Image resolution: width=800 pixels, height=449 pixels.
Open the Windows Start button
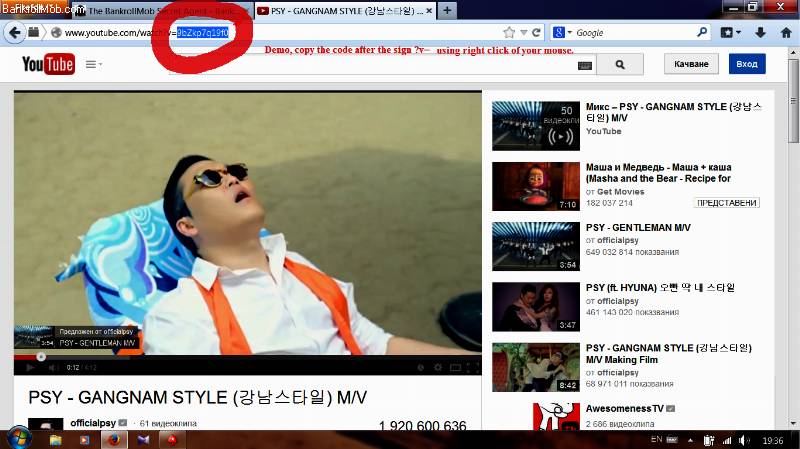point(18,439)
